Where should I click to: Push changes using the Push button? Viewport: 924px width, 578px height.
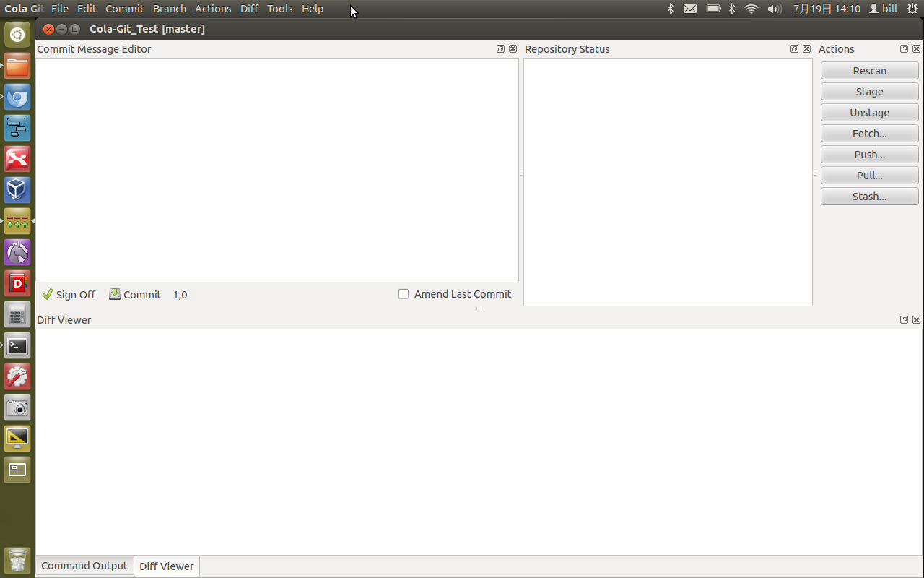click(869, 154)
